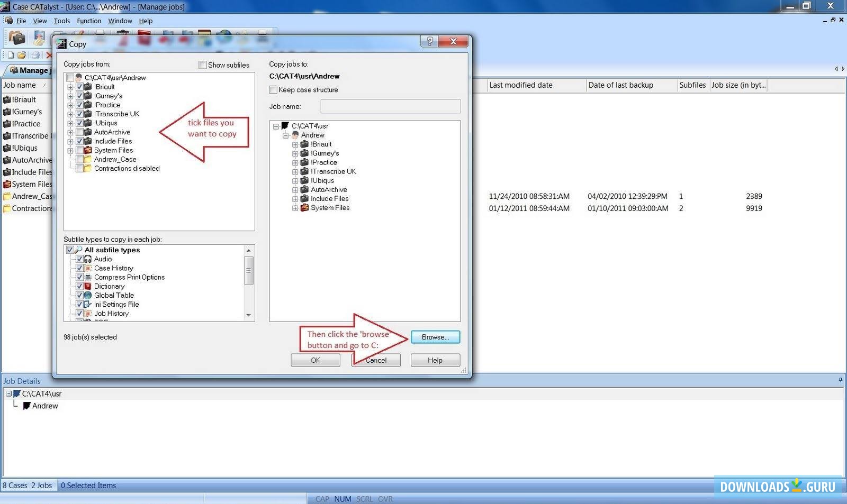The width and height of the screenshot is (847, 504).
Task: Open the Window menu
Action: (120, 21)
